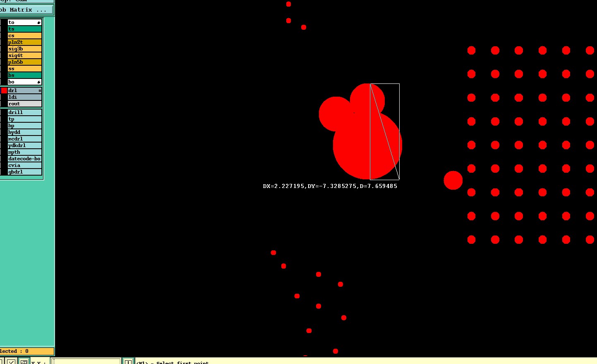The image size is (597, 364).
Task: Select the 'drill' layer row
Action: tap(25, 112)
